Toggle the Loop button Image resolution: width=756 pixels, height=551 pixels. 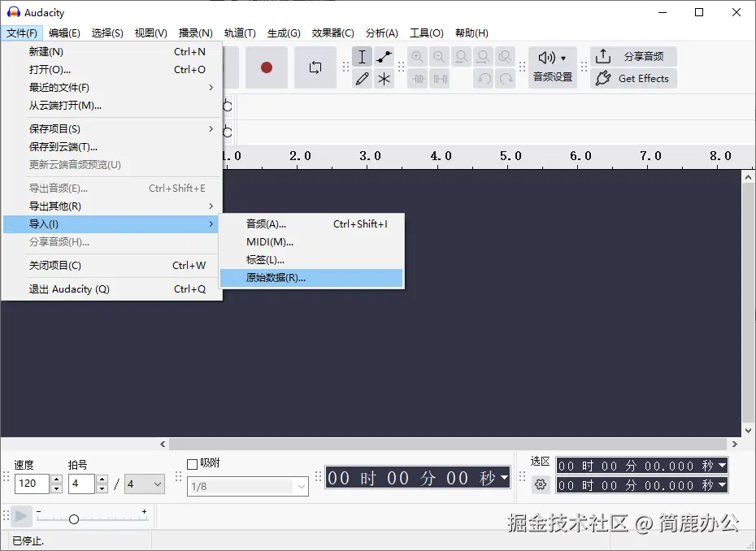[315, 67]
